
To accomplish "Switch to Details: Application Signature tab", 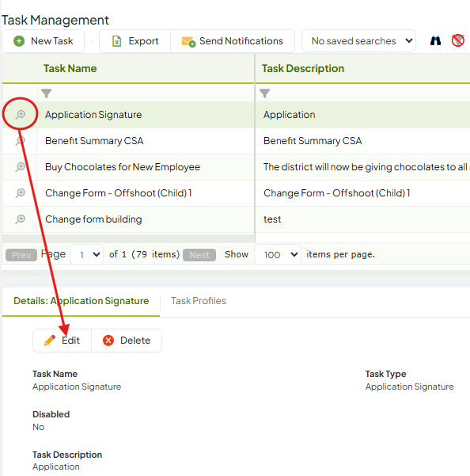I will 81,301.
